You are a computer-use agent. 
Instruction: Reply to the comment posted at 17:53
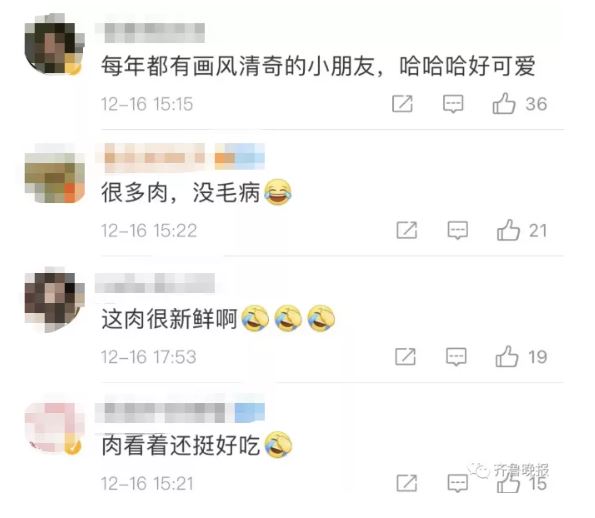(456, 356)
